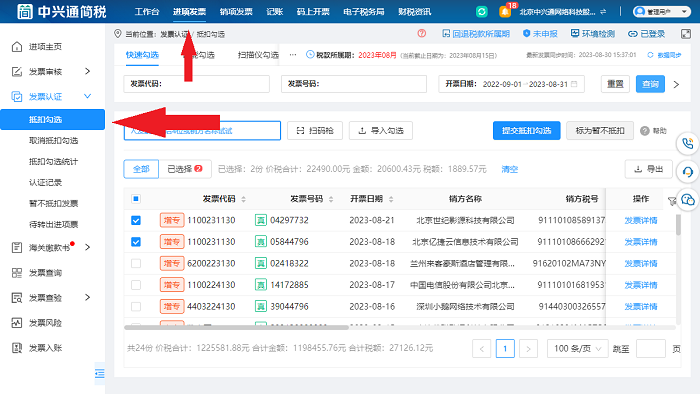Open the headset customer service icon
The height and width of the screenshot is (394, 700).
pos(688,172)
